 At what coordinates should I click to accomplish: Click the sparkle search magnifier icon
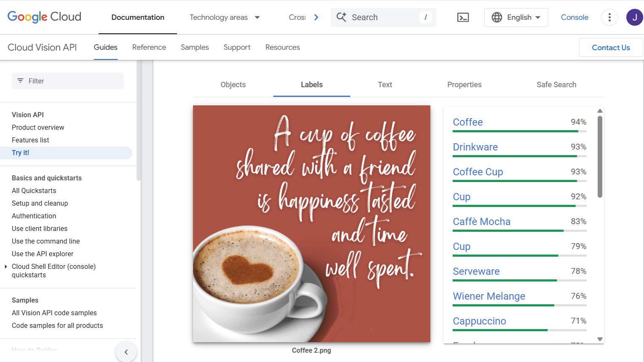341,17
